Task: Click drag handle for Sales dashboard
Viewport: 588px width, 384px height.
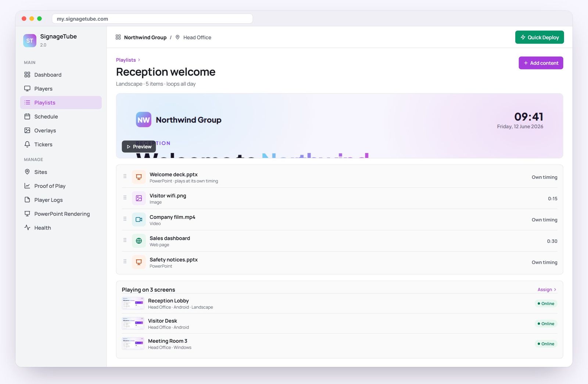Action: point(125,240)
